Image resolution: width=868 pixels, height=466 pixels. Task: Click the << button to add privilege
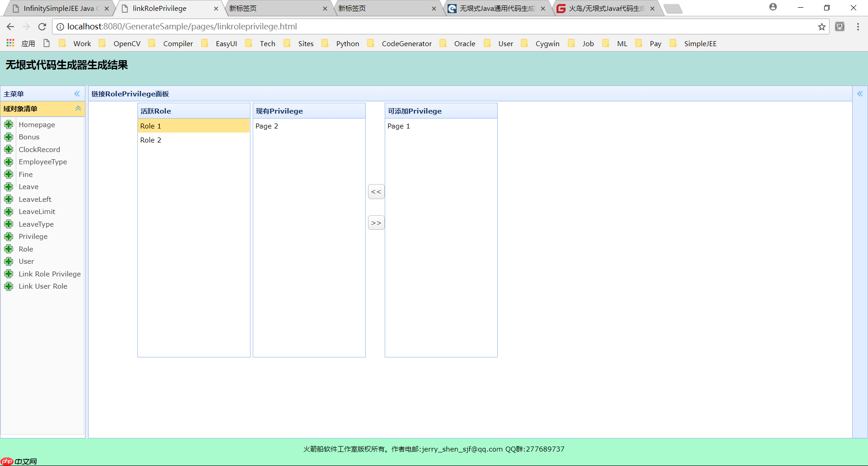pyautogui.click(x=376, y=192)
